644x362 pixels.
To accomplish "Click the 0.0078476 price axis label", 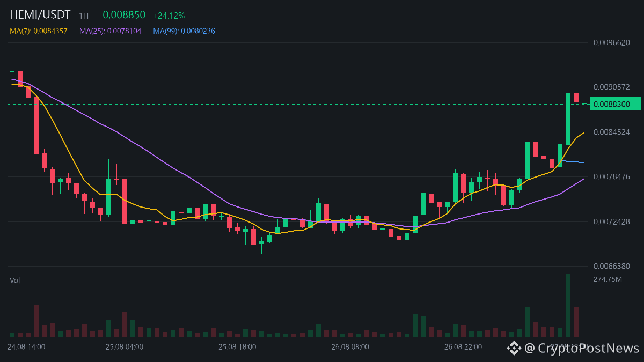I will [x=612, y=176].
